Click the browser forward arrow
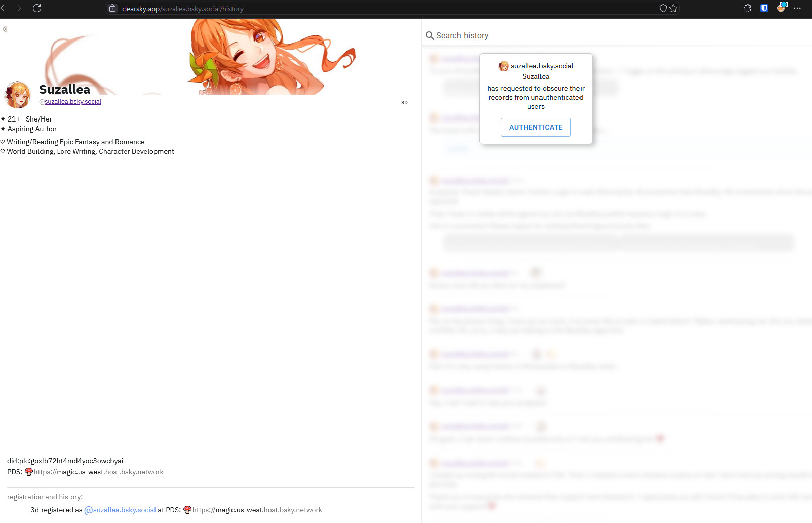Image resolution: width=812 pixels, height=523 pixels. [19, 8]
